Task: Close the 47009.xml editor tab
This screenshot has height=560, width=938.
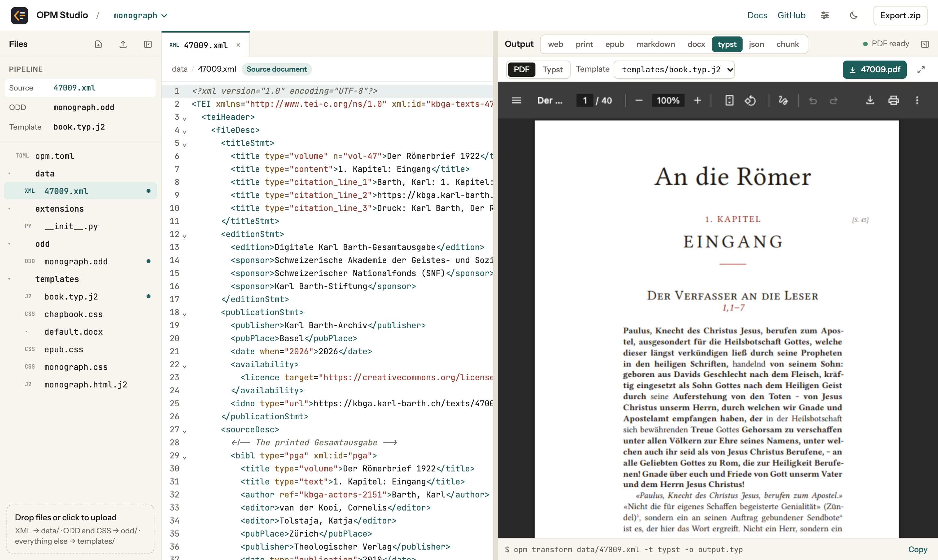Action: pyautogui.click(x=238, y=45)
